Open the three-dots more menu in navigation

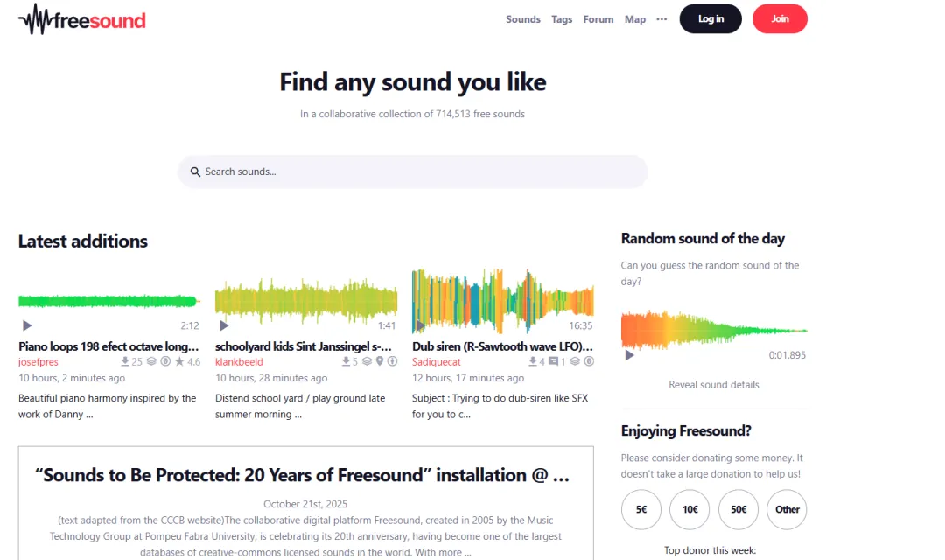pyautogui.click(x=661, y=19)
